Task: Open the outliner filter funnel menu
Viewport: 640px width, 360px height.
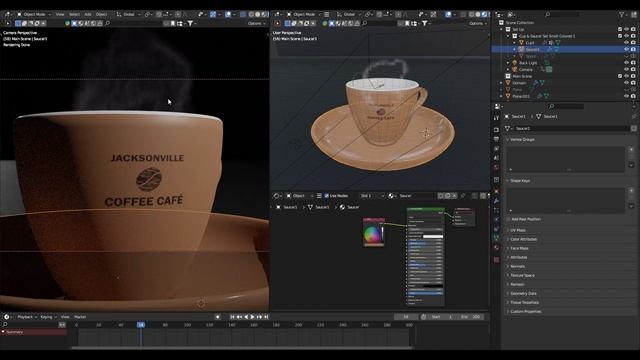Action: click(623, 14)
